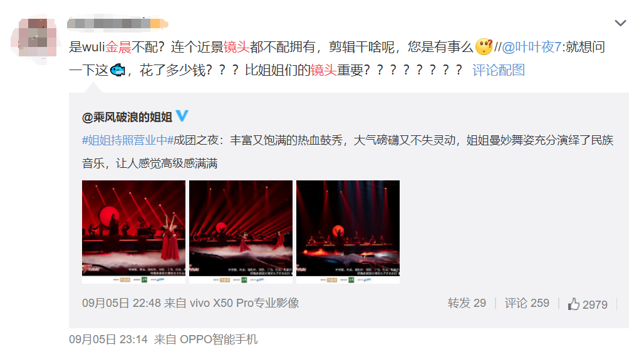The height and width of the screenshot is (357, 644).
Task: Click the thinking face emoji
Action: tap(484, 47)
